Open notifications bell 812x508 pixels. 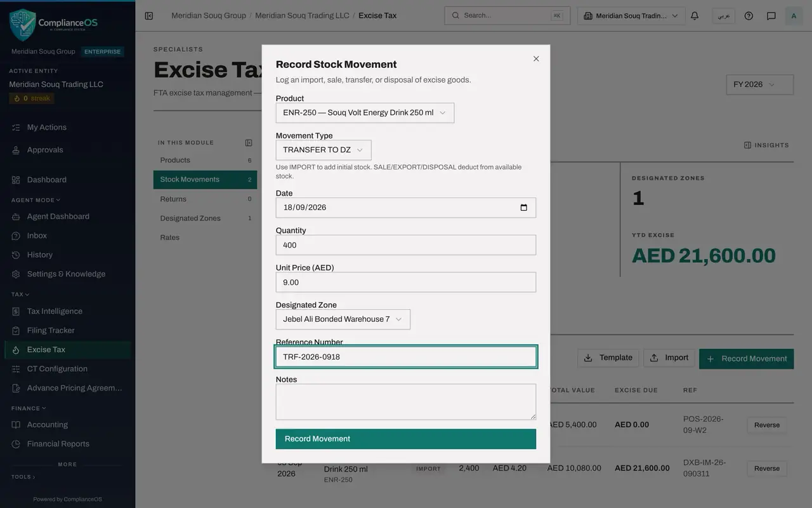click(695, 16)
